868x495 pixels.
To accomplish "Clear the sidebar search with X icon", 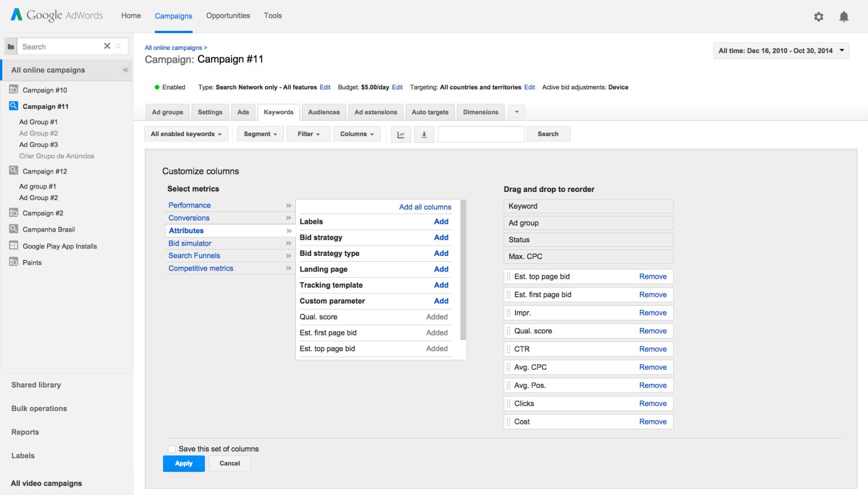I will coord(107,46).
